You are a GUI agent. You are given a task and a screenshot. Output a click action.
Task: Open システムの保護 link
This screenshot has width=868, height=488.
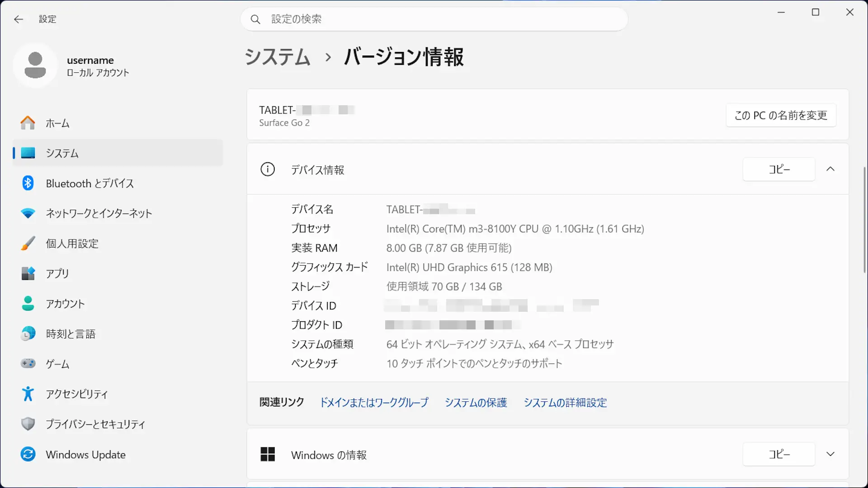pyautogui.click(x=476, y=402)
